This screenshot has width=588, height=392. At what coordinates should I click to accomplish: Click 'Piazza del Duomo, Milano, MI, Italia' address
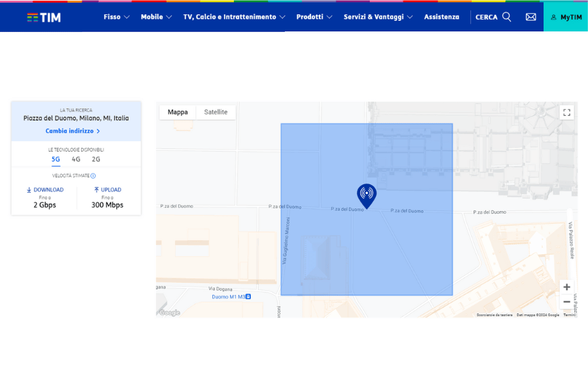tap(76, 118)
